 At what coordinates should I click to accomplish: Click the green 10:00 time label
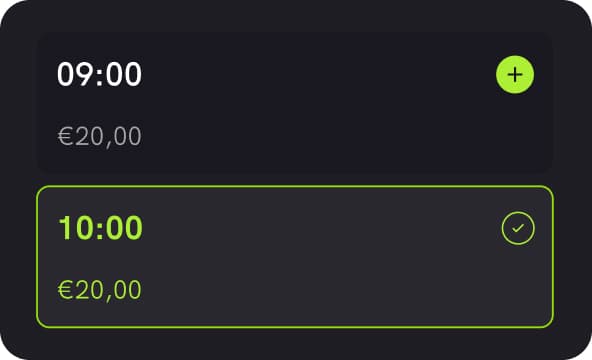point(100,228)
